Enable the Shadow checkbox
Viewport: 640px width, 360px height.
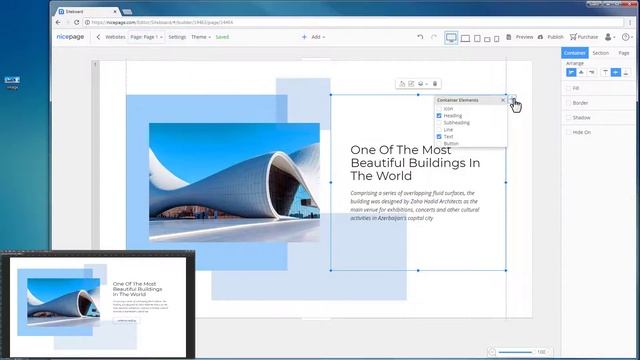coord(569,118)
